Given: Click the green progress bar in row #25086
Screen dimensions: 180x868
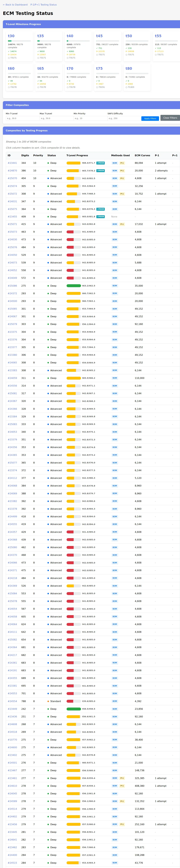Looking at the screenshot, I should (x=74, y=286).
